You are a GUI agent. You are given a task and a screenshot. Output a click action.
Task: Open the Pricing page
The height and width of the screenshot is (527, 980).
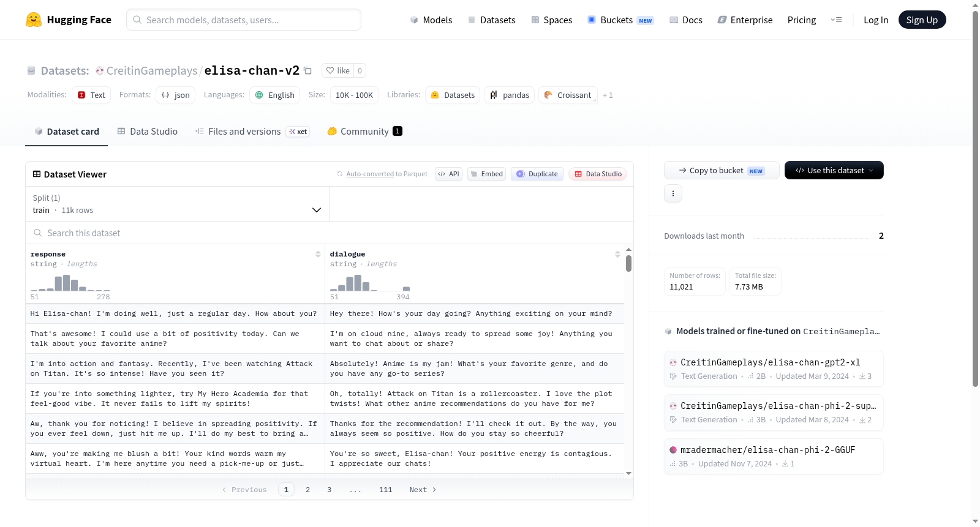[802, 20]
